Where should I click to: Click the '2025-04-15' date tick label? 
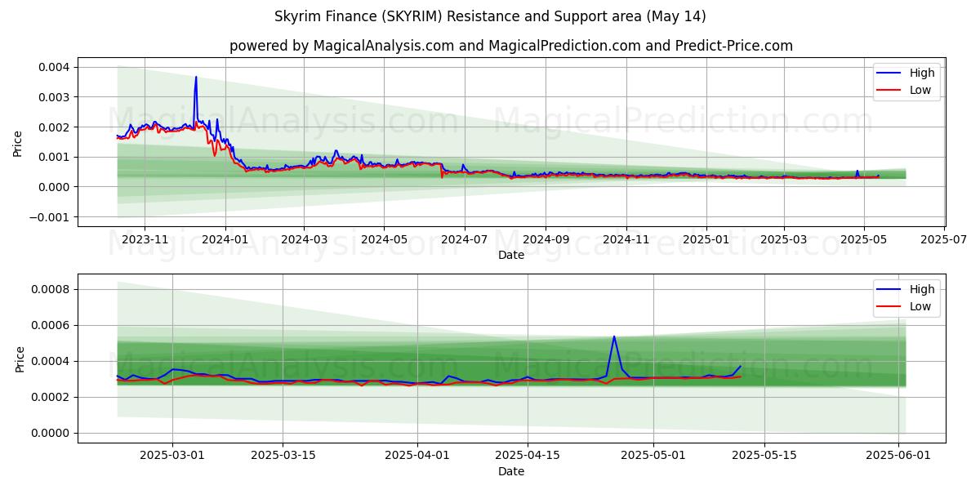click(x=528, y=456)
